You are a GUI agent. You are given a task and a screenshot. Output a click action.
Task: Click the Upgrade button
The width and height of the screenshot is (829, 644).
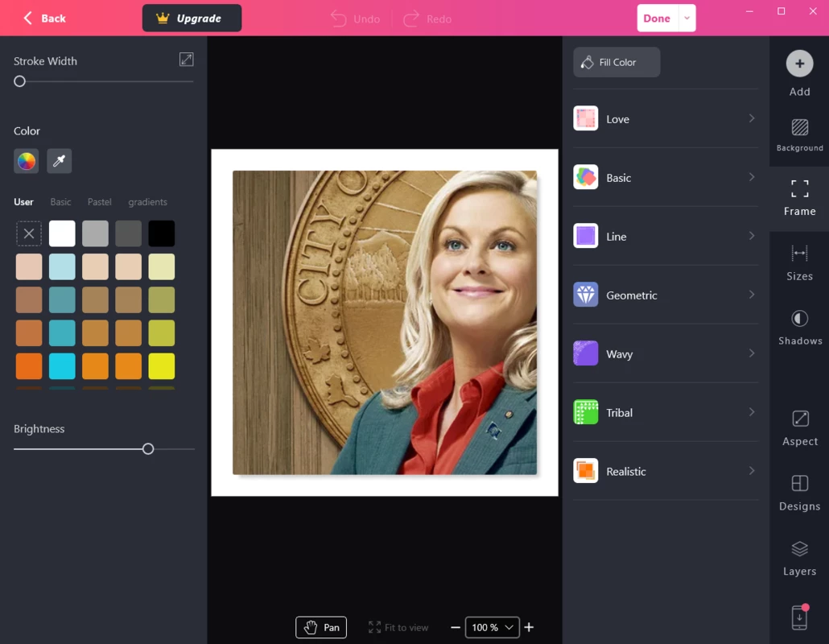point(192,18)
